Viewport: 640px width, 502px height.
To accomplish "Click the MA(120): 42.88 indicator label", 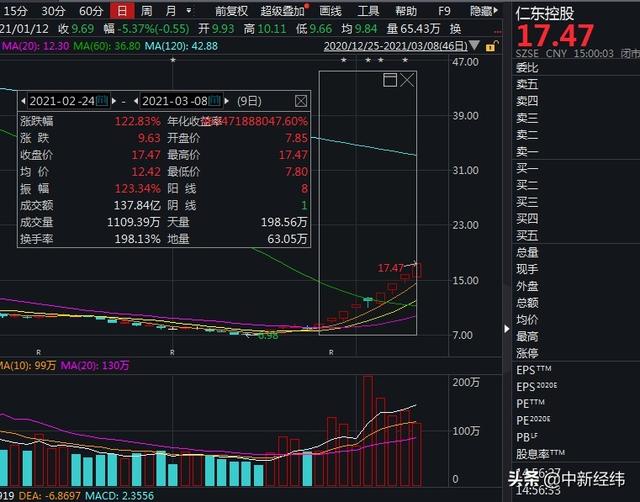I will click(181, 46).
